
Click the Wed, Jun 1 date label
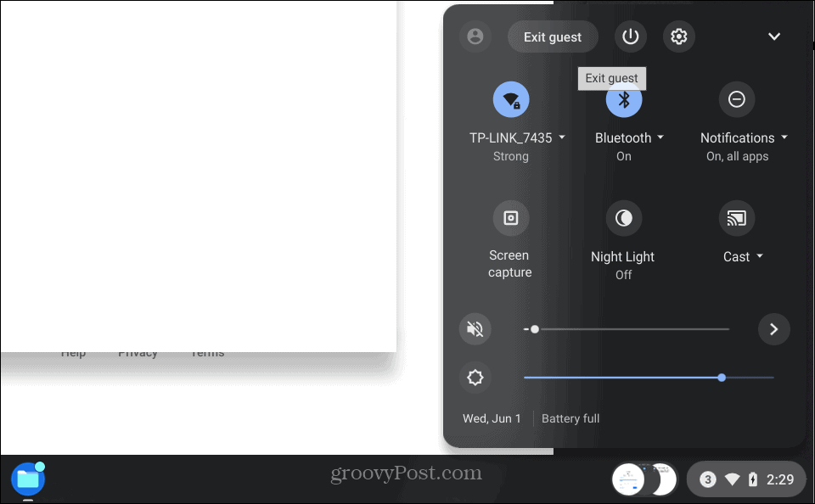tap(492, 418)
